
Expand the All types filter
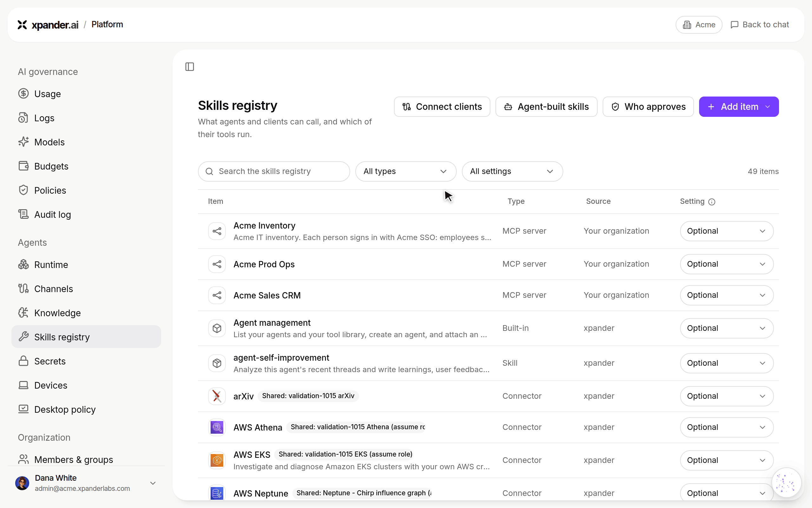click(x=406, y=171)
